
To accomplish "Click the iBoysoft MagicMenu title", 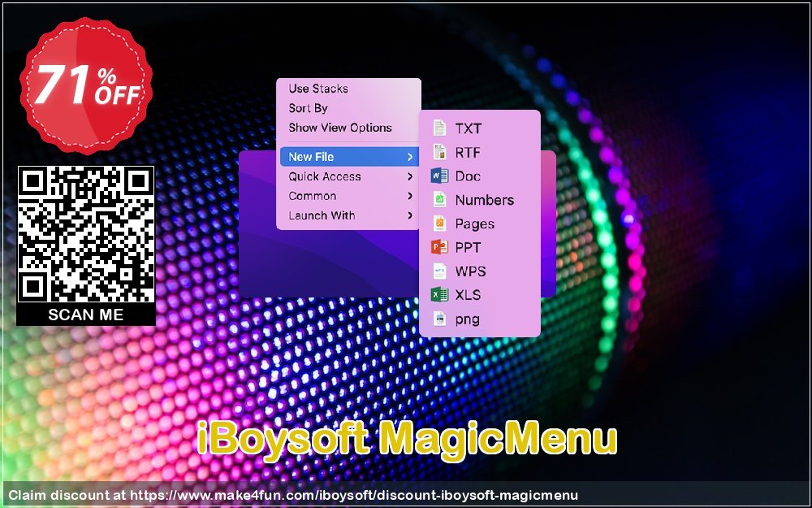I will click(407, 440).
